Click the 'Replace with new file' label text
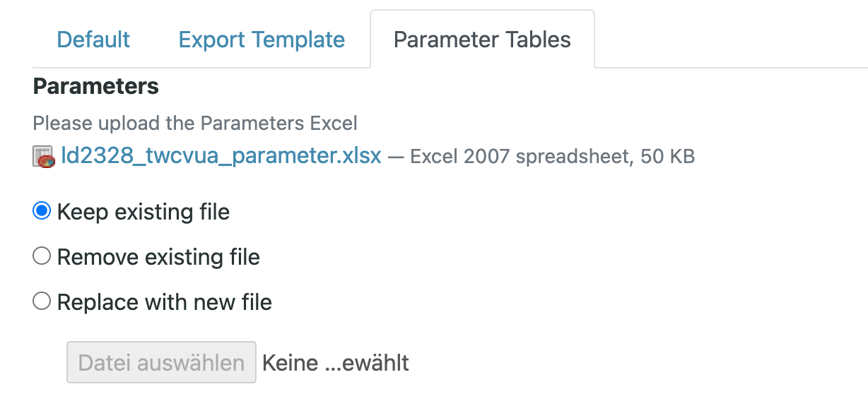868x401 pixels. tap(165, 302)
